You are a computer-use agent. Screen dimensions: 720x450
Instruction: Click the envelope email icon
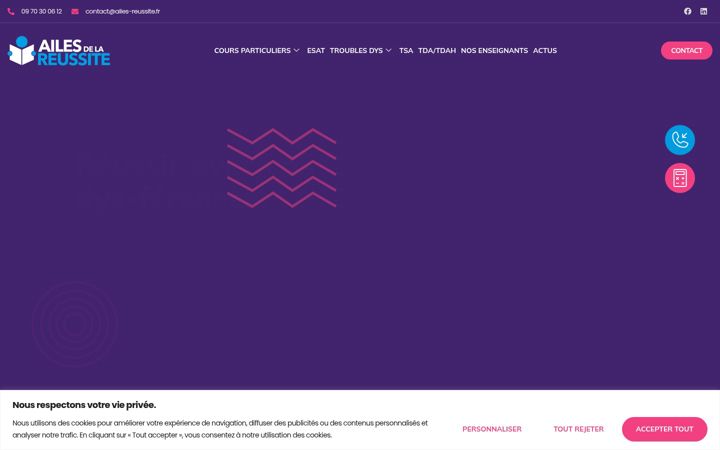[75, 11]
